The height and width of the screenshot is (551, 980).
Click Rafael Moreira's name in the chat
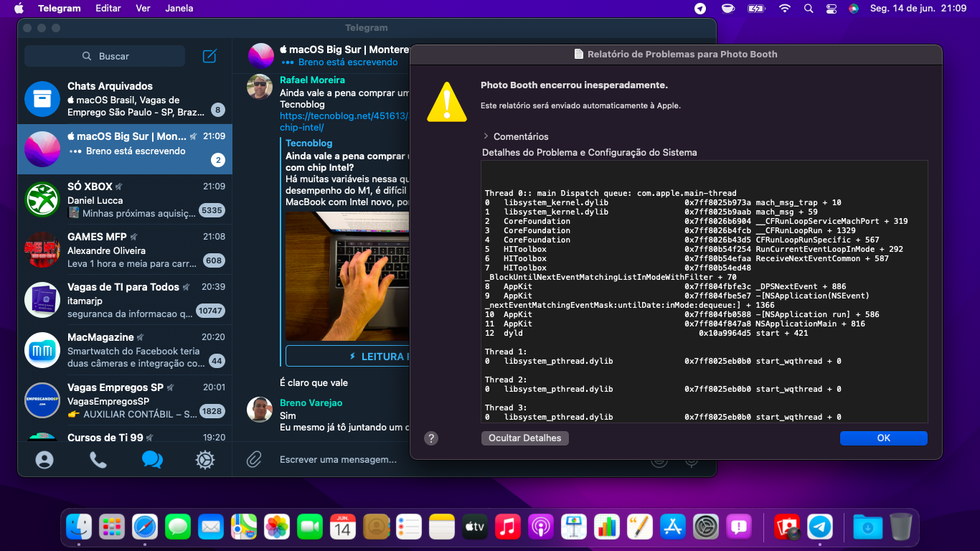point(312,80)
